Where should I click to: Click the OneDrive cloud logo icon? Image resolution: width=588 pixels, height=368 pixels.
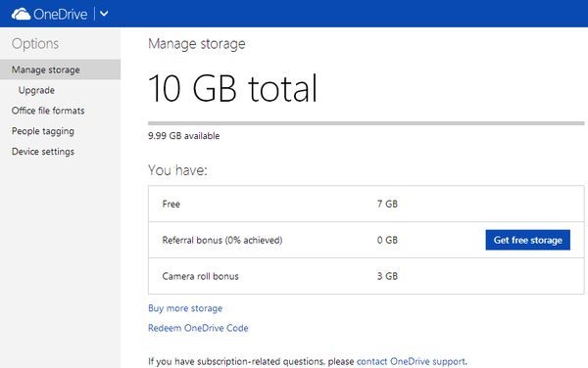point(21,15)
